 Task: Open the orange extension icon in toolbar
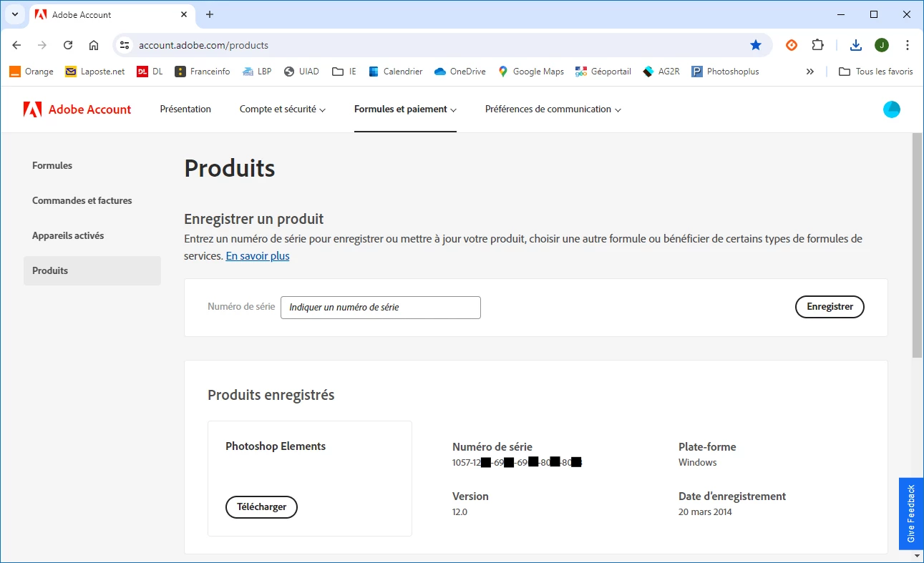[792, 45]
